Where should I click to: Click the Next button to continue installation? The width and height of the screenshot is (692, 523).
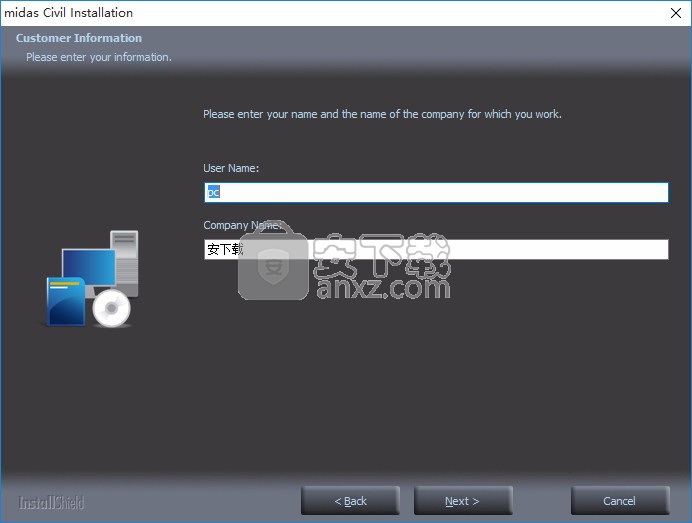tap(463, 501)
